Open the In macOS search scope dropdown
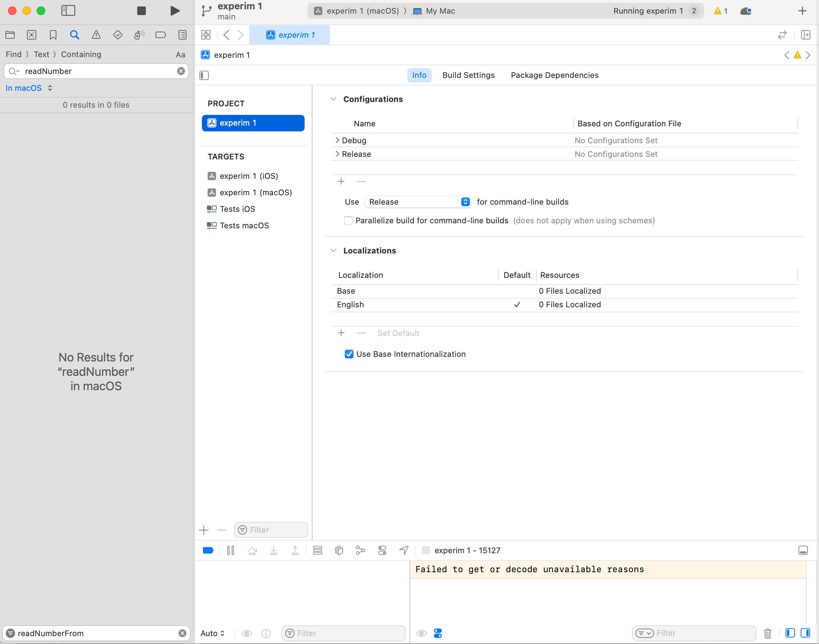The width and height of the screenshot is (819, 644). click(29, 88)
